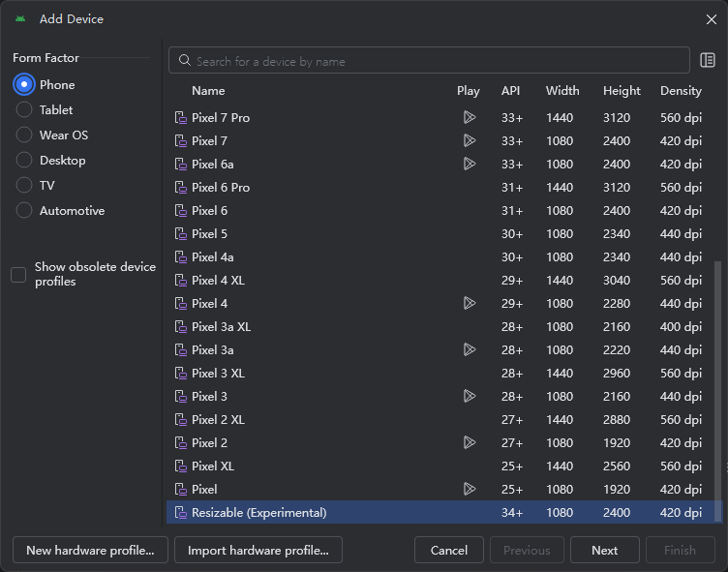This screenshot has width=728, height=572.
Task: Click the device icon beside Pixel 5
Action: click(x=180, y=234)
